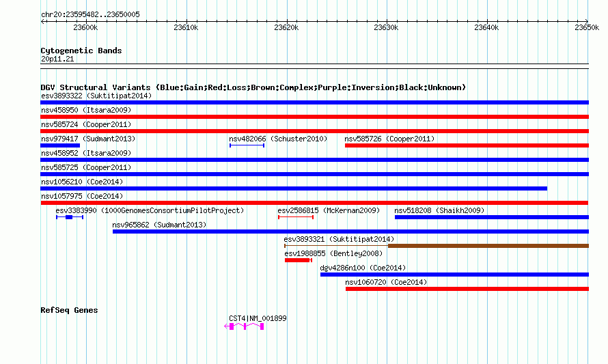Click the nsv1060720 red loss bar
The width and height of the screenshot is (608, 364).
[467, 289]
